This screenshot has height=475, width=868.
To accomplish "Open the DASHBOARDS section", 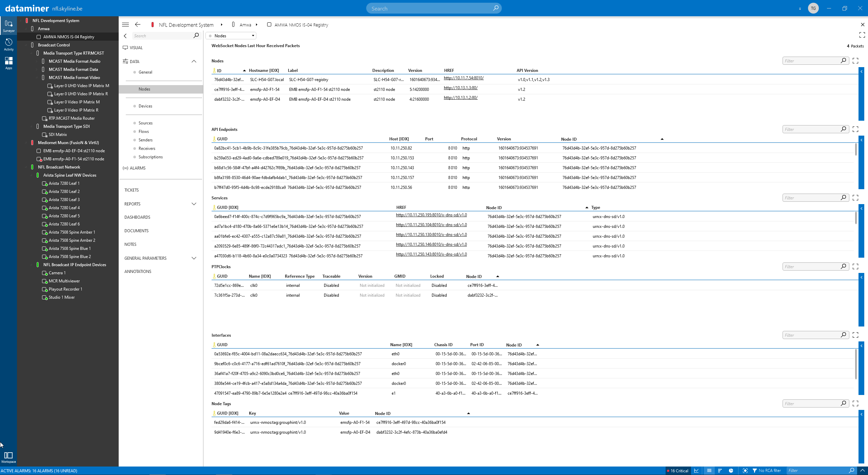I will (137, 217).
